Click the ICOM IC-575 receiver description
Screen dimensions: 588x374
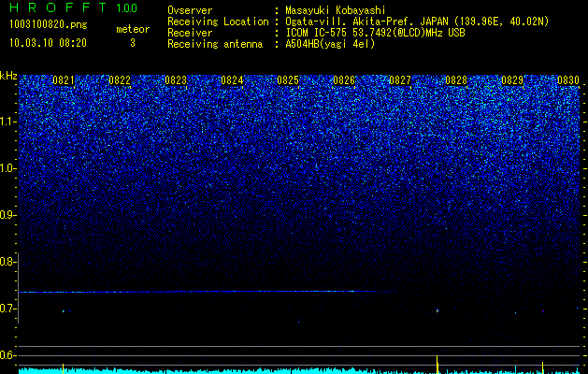coord(375,33)
